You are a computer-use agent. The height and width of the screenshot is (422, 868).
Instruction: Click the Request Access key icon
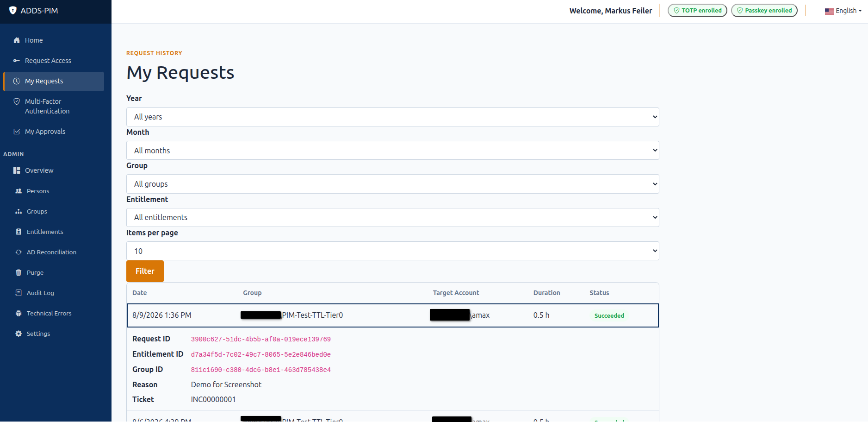click(x=17, y=61)
